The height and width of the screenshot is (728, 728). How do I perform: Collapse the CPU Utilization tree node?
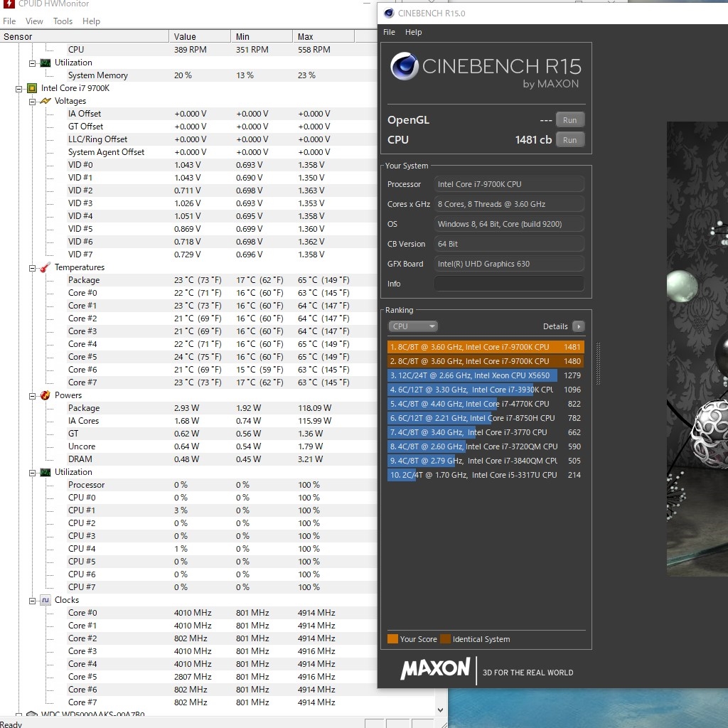click(x=32, y=473)
